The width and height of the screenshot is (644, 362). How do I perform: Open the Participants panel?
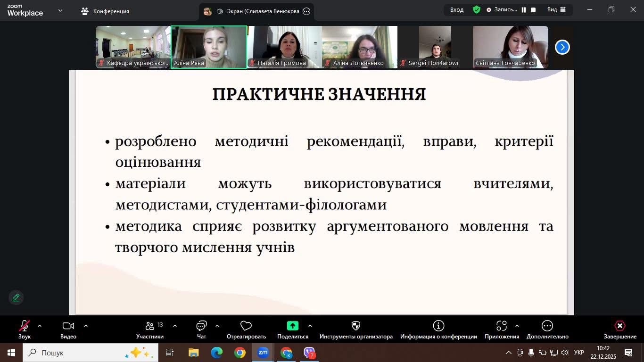click(x=150, y=329)
